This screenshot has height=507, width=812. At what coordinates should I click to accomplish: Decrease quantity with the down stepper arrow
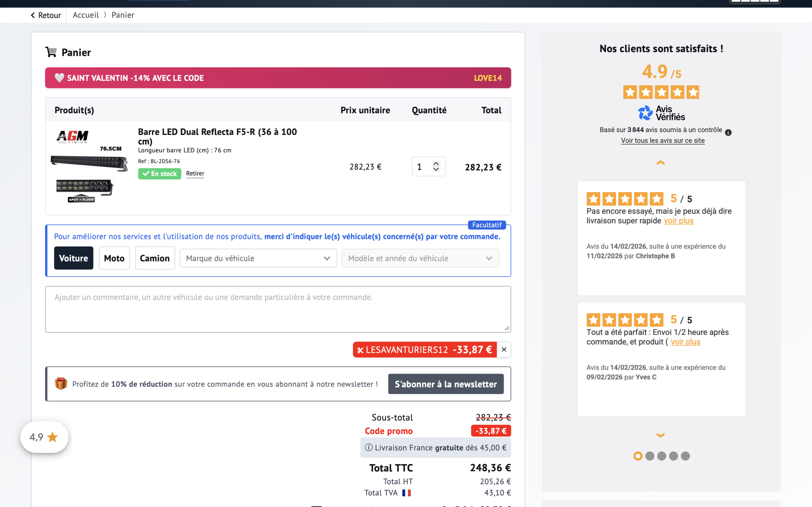[x=436, y=169]
